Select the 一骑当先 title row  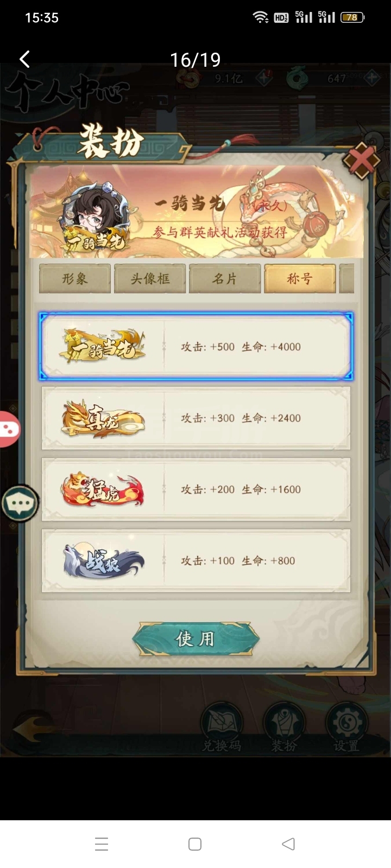click(196, 346)
